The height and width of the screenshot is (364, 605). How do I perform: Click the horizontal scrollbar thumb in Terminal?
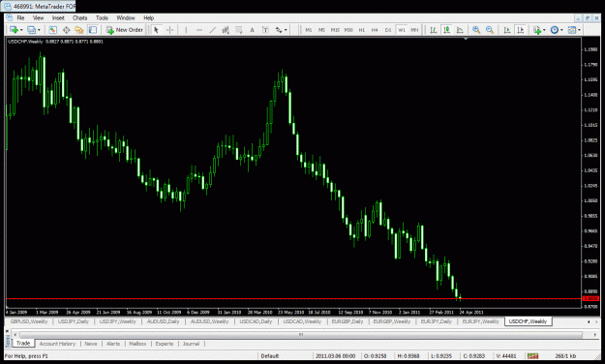point(301,334)
